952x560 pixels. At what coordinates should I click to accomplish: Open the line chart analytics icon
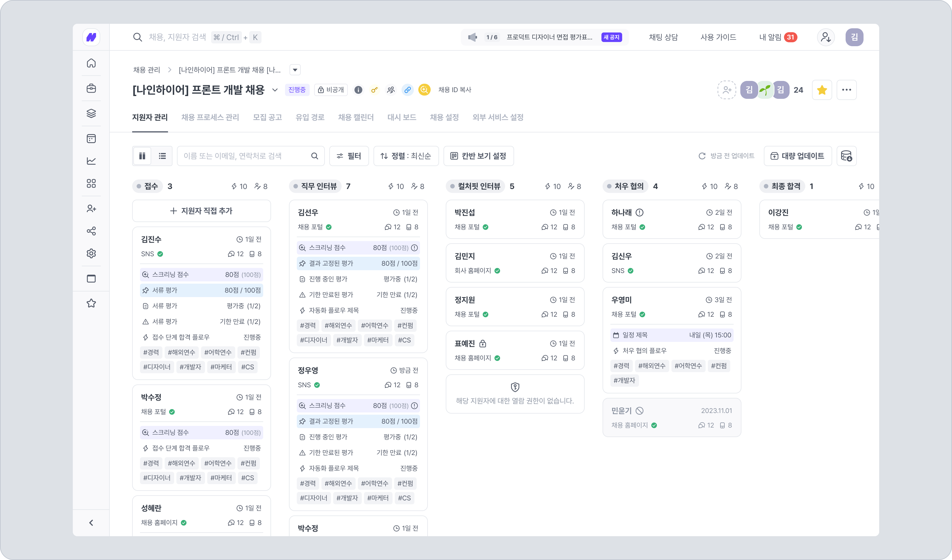(91, 161)
